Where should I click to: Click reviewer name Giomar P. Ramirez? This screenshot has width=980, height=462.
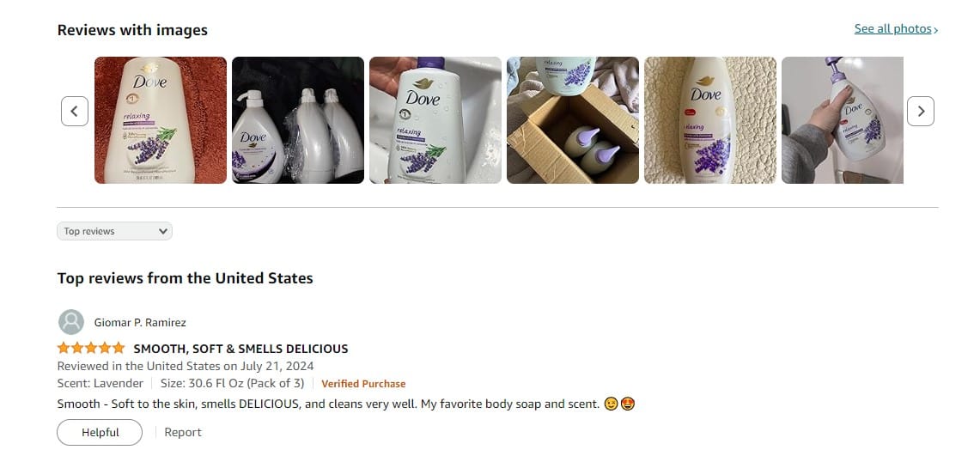pyautogui.click(x=140, y=323)
